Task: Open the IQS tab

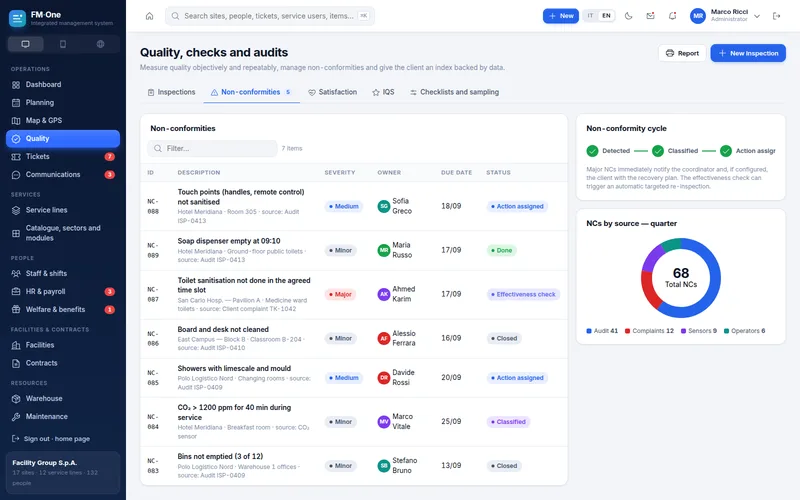Action: click(x=383, y=92)
